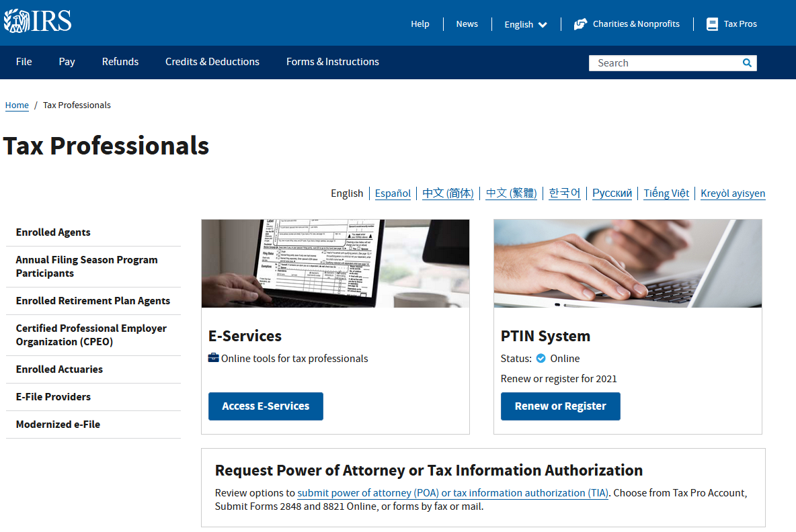
Task: Click the PTIN System keyboard photo
Action: point(627,263)
